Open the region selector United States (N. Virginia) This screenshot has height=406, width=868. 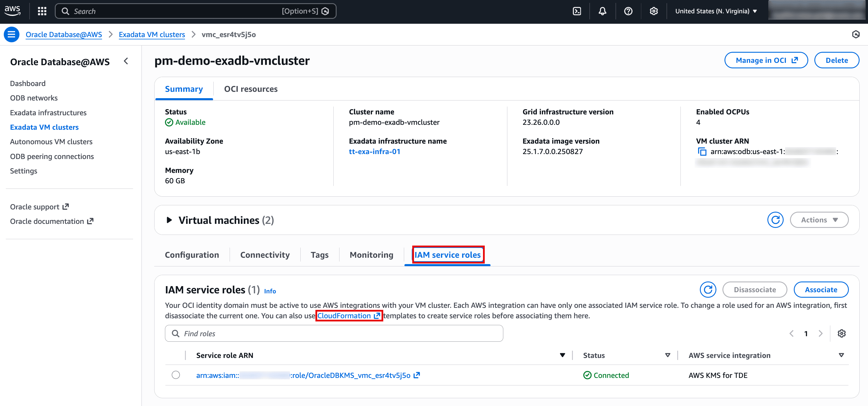click(x=716, y=11)
